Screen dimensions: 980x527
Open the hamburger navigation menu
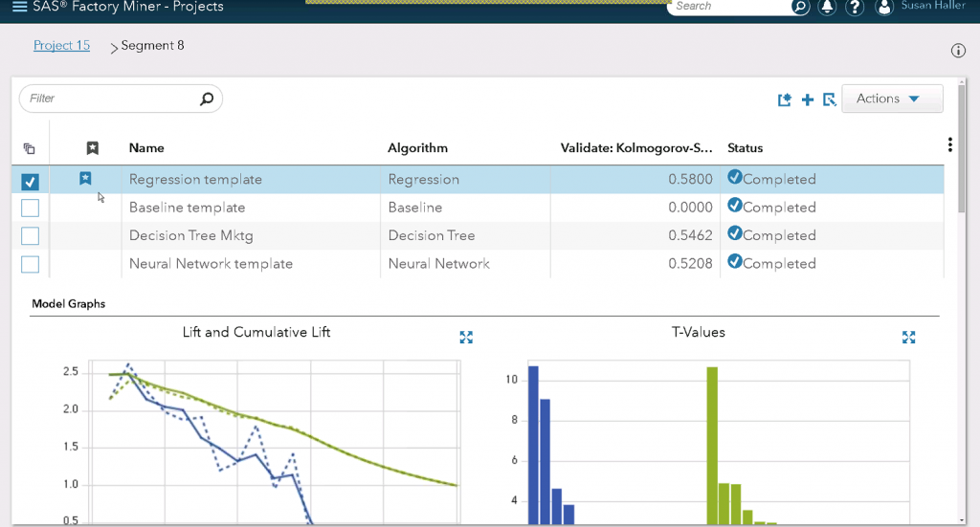[x=19, y=7]
